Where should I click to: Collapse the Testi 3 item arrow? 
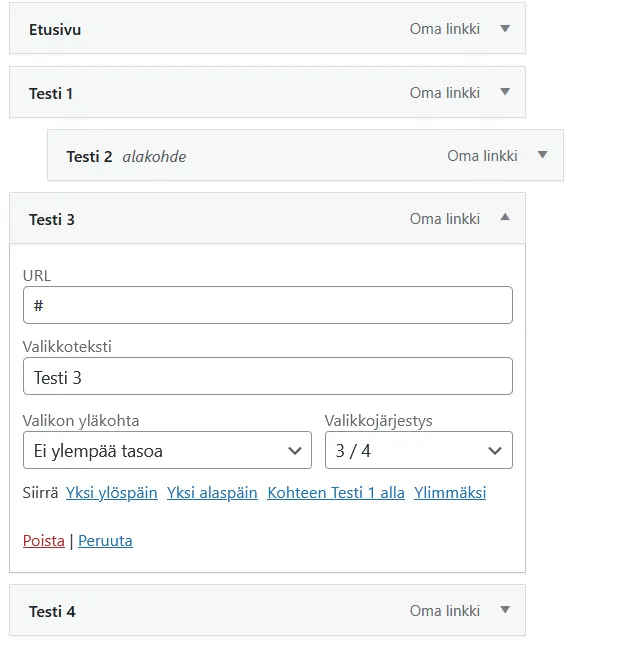pyautogui.click(x=505, y=218)
